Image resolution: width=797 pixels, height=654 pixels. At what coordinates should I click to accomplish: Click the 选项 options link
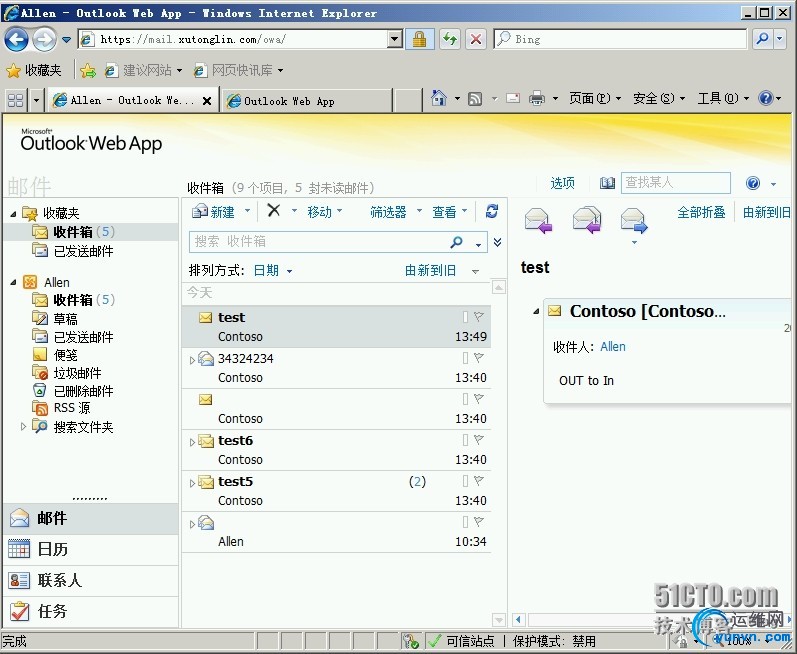pos(562,183)
